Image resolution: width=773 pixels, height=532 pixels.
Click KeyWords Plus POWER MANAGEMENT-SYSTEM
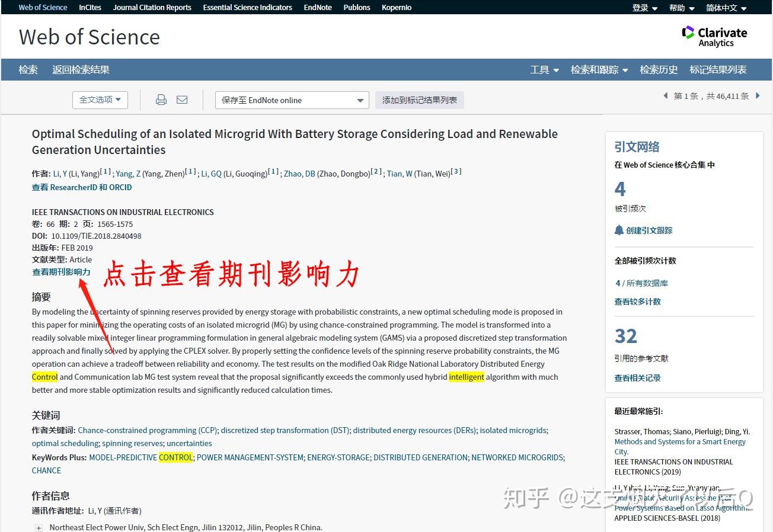pos(250,457)
